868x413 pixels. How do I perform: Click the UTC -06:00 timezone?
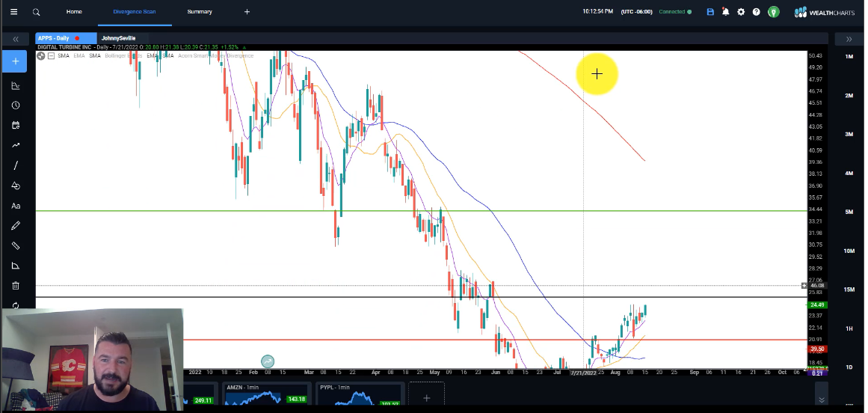pos(636,12)
